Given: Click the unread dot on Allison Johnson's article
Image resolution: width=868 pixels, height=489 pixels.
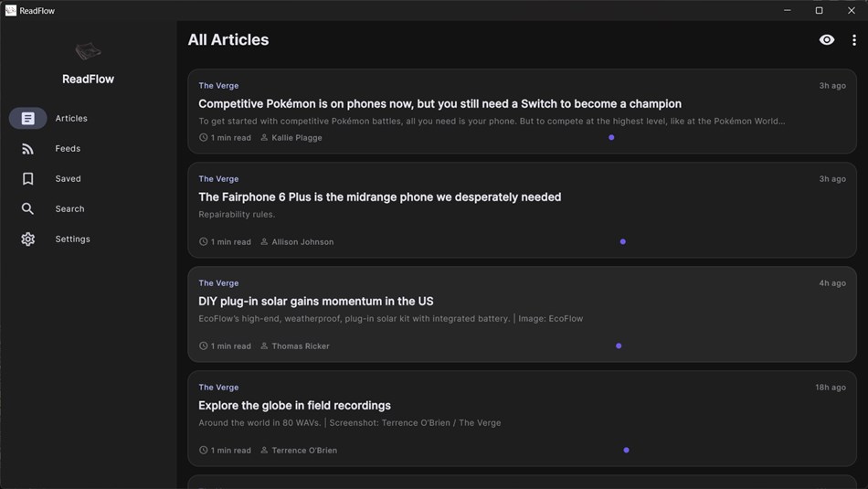Looking at the screenshot, I should point(623,241).
